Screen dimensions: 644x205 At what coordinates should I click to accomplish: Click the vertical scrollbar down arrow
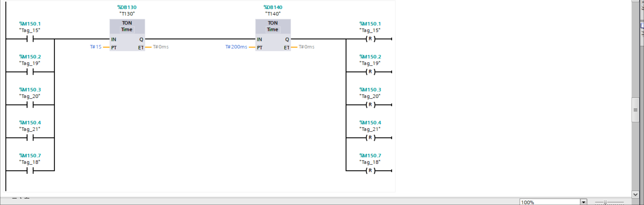(x=635, y=194)
